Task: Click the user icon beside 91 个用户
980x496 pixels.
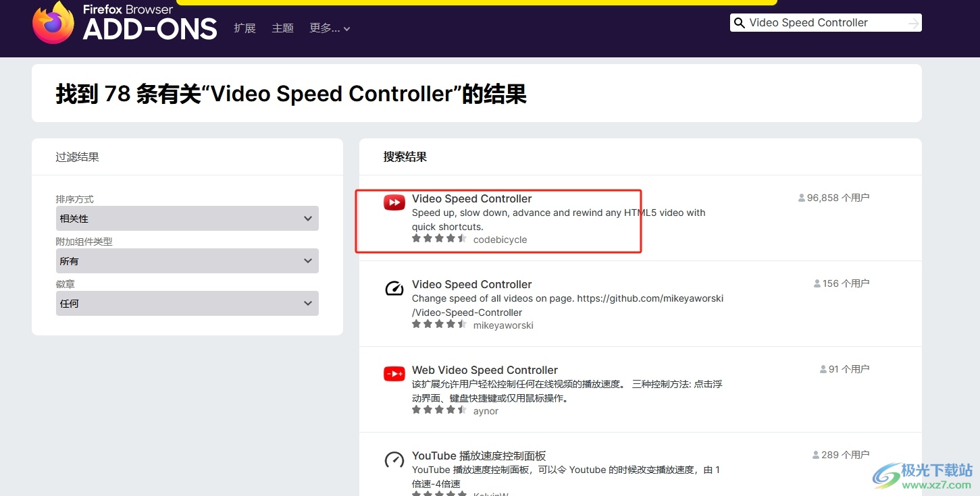Action: tap(823, 370)
